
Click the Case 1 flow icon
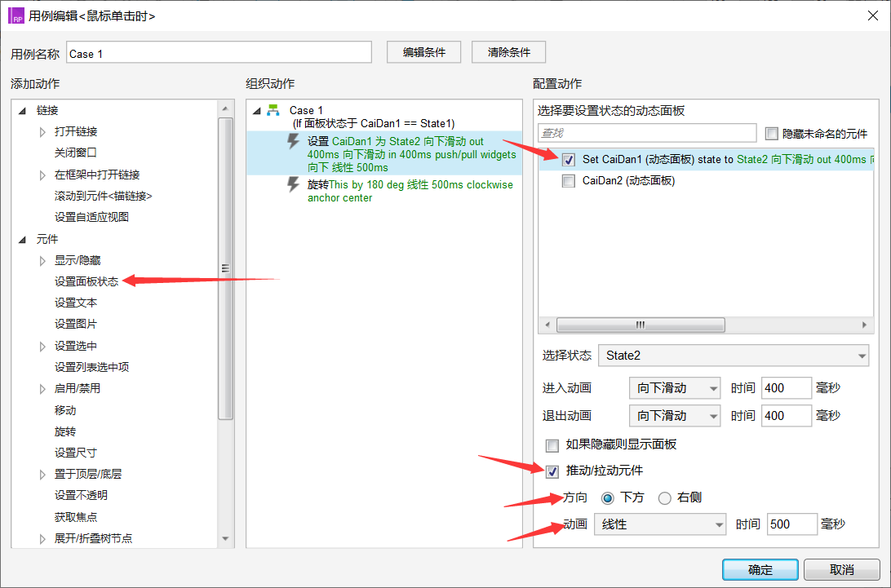point(273,110)
